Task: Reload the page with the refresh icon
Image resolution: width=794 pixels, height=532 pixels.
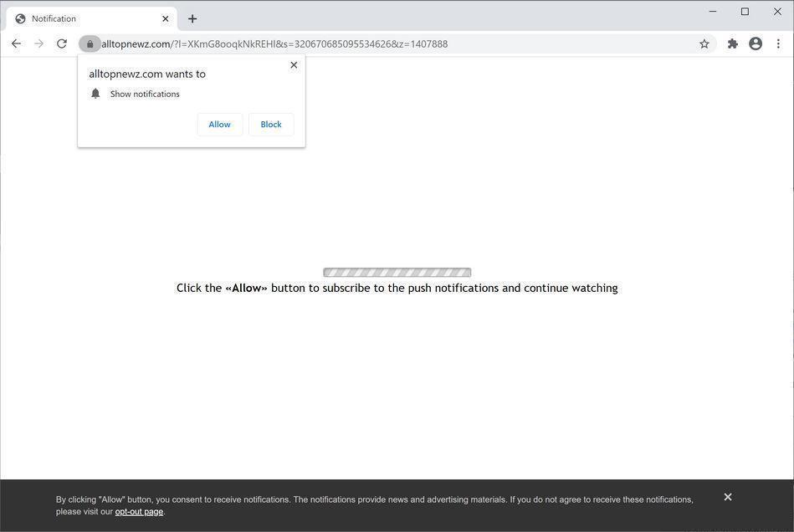Action: tap(62, 44)
